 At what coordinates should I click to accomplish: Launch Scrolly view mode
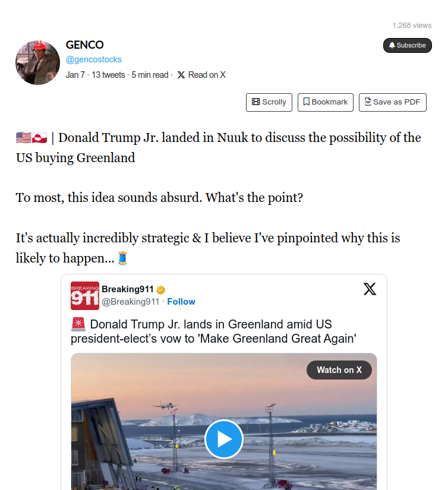[269, 102]
